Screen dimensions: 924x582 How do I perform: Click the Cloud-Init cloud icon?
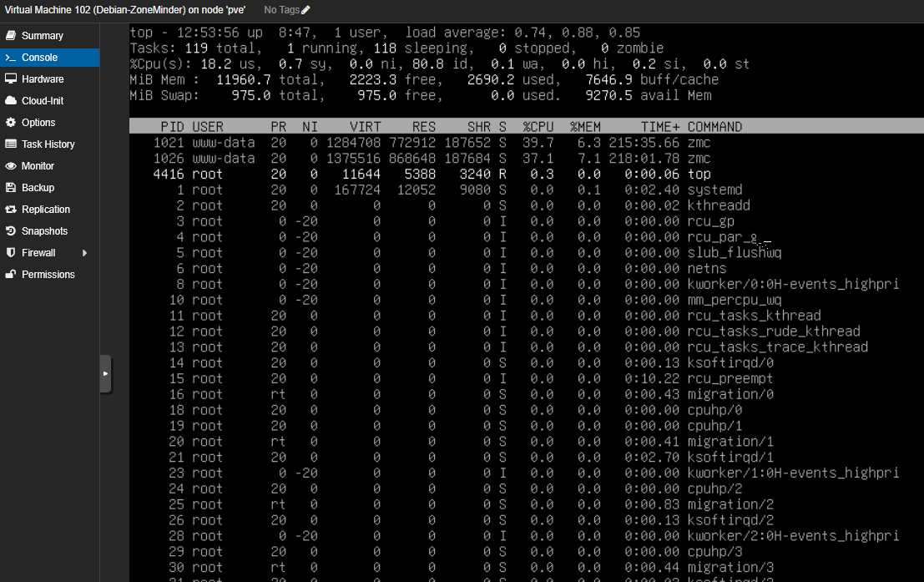11,101
